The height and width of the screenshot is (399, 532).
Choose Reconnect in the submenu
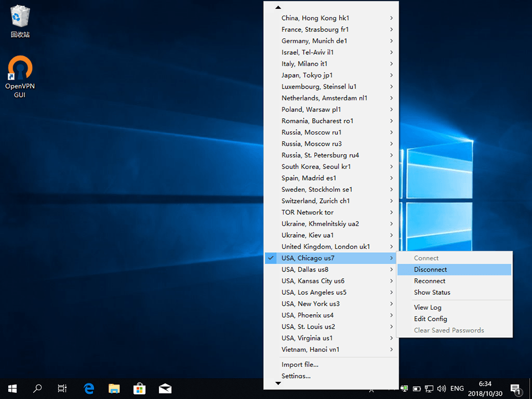[x=454, y=281]
